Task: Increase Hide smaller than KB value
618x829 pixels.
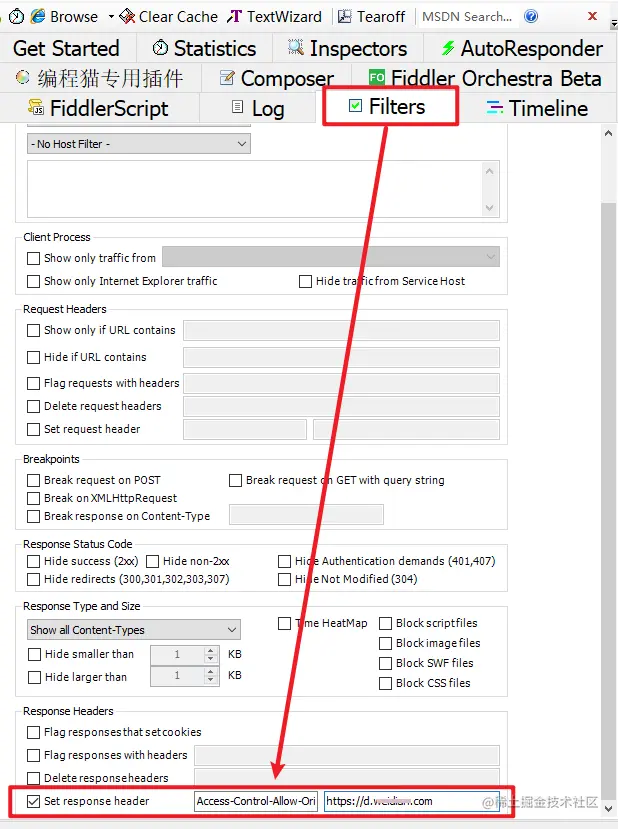Action: (x=211, y=650)
